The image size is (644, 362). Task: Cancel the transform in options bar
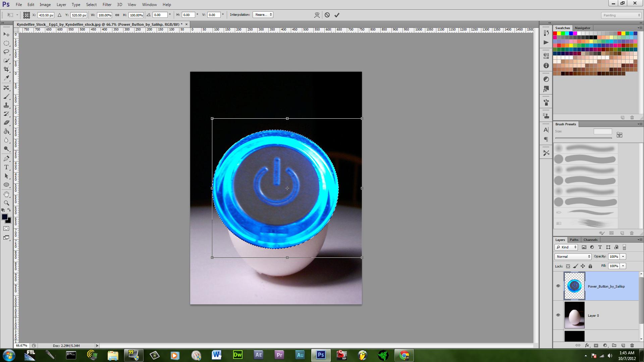point(327,15)
